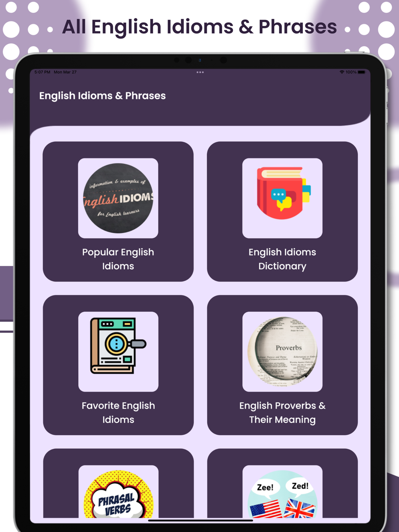Image resolution: width=399 pixels, height=532 pixels.
Task: Open the English Proverbs & Their Meaning label
Action: 282,412
